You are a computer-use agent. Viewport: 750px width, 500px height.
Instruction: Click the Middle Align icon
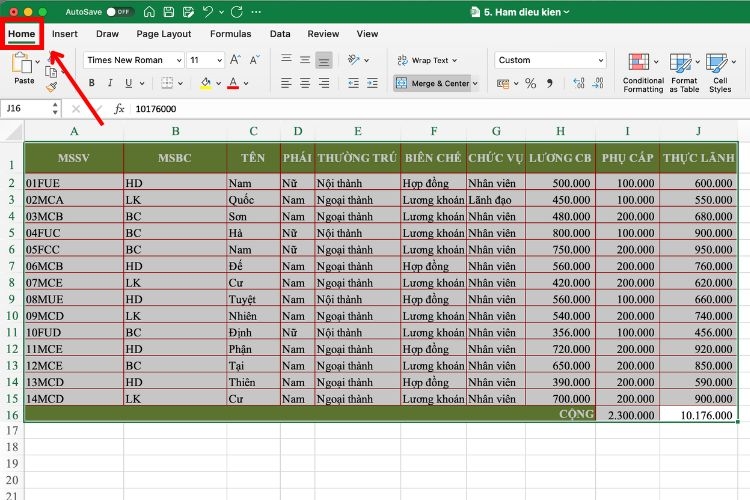pyautogui.click(x=305, y=60)
